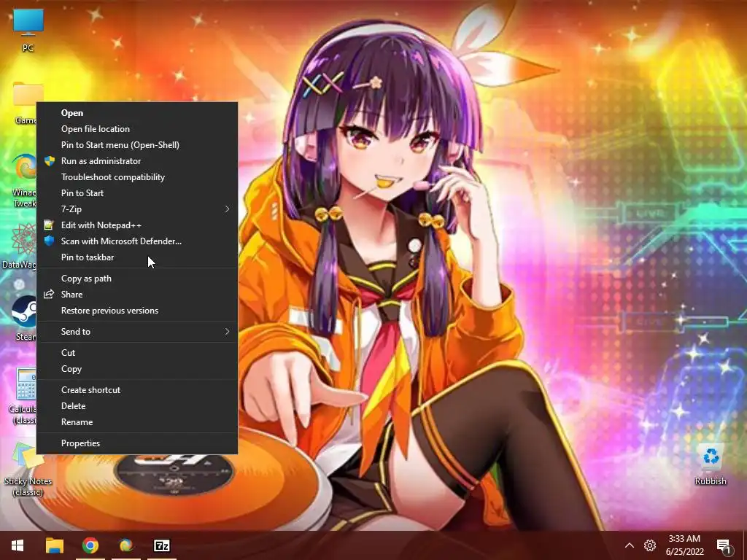Screen dimensions: 747x560
Task: Select the Sticky Notes (classic) icon
Action: pos(28,469)
